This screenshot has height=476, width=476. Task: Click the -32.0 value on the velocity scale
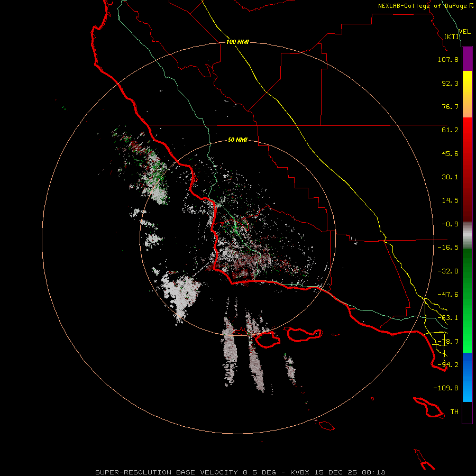click(448, 271)
